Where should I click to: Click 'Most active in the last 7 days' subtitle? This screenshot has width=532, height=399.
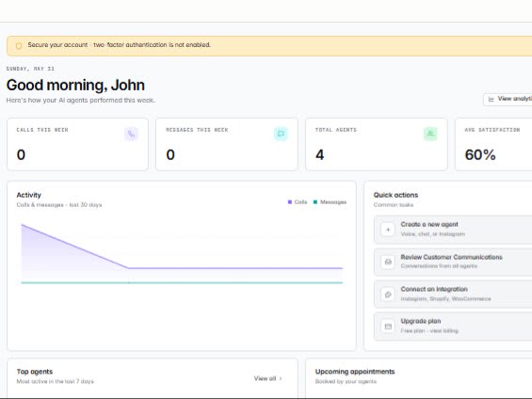click(x=55, y=381)
